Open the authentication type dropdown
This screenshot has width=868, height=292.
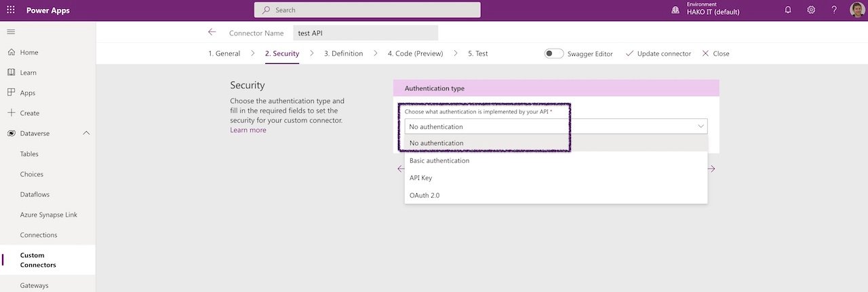tap(556, 126)
